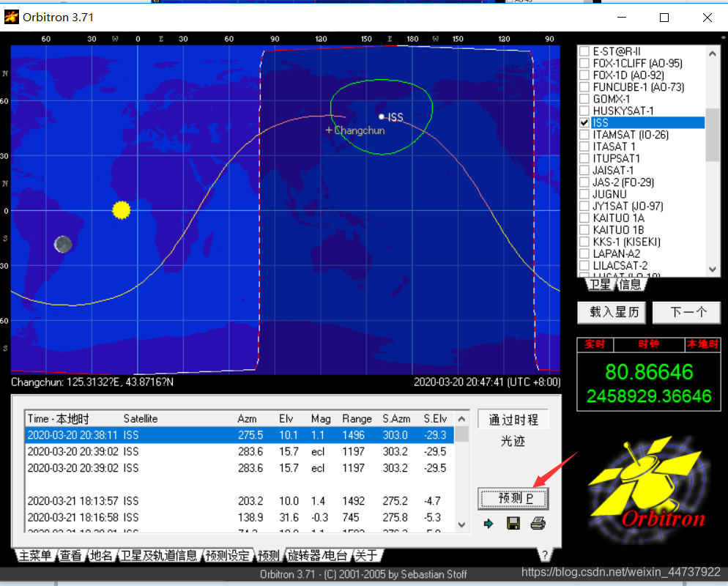
Task: Select JUGNU in satellite list
Action: [609, 194]
